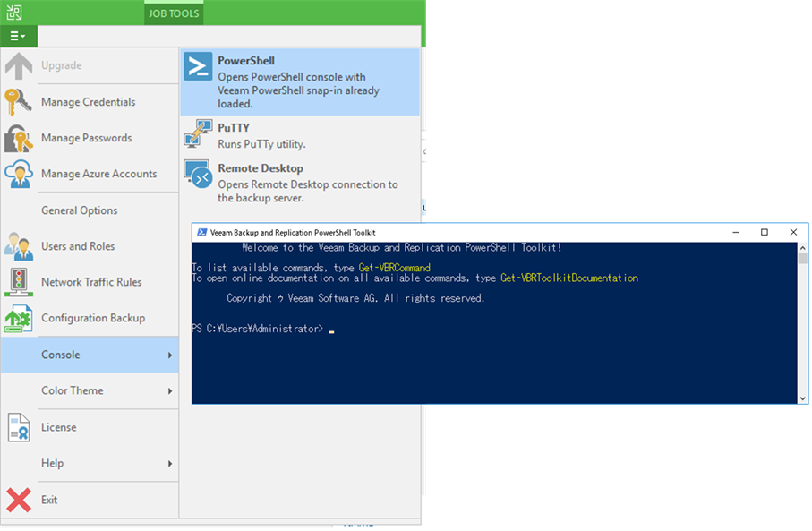Open Network Traffic Rules
The image size is (812, 531).
coord(90,282)
